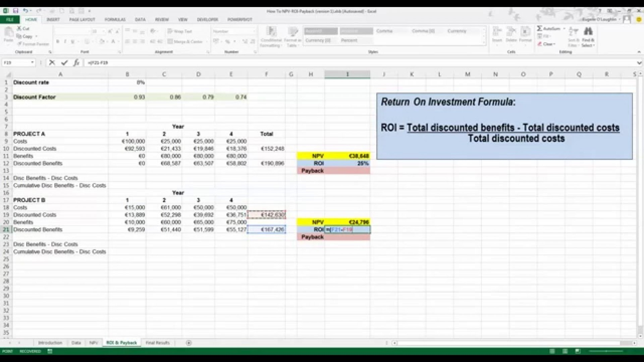Click the Undo arrow icon
Image resolution: width=644 pixels, height=362 pixels.
click(26, 11)
